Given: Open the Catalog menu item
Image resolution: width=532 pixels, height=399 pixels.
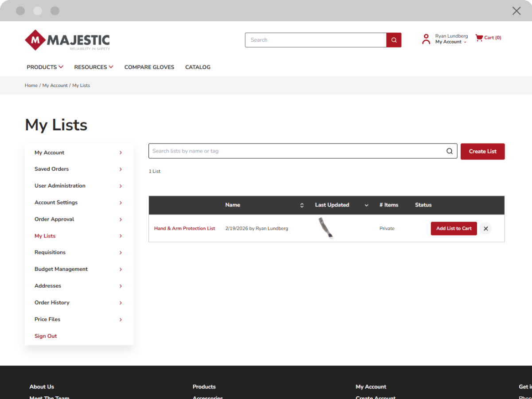Looking at the screenshot, I should [198, 67].
